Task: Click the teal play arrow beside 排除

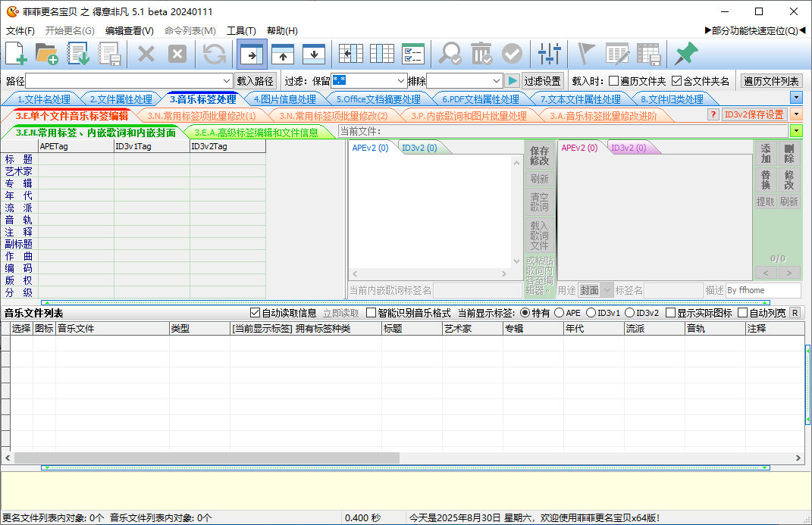Action: coord(513,81)
